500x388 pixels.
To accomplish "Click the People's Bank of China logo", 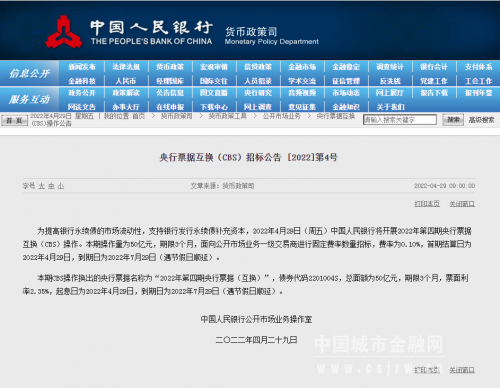I will (x=64, y=32).
